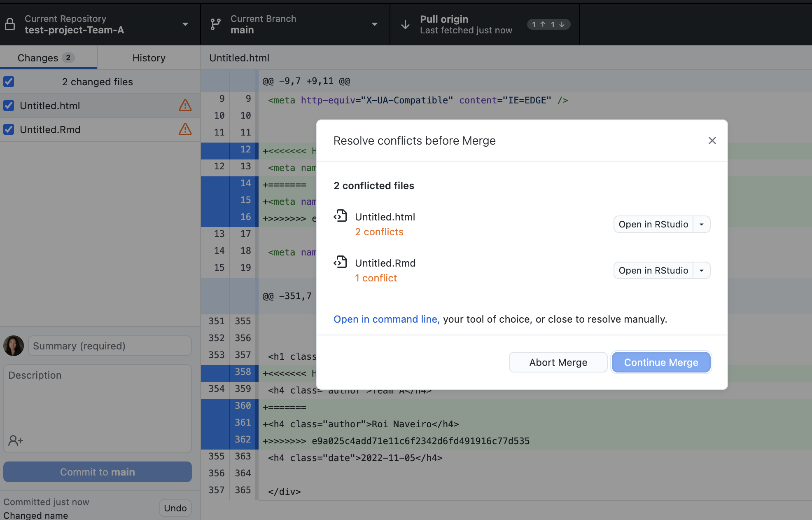Click conflicted file icon for Untitled.html

(x=341, y=216)
